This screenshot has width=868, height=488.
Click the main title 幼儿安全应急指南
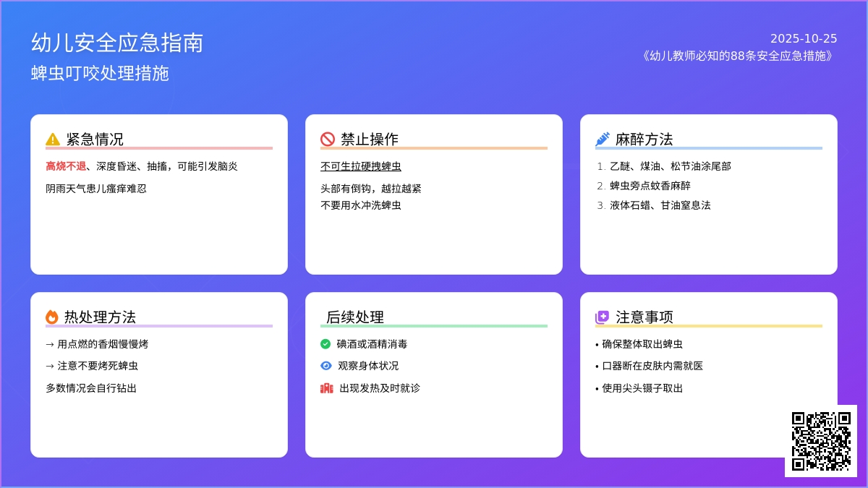[x=117, y=43]
